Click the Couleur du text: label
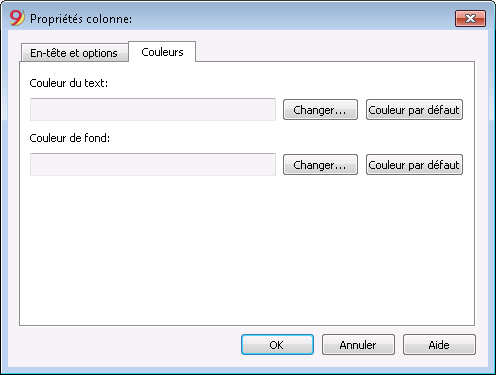The width and height of the screenshot is (496, 375). tap(69, 83)
